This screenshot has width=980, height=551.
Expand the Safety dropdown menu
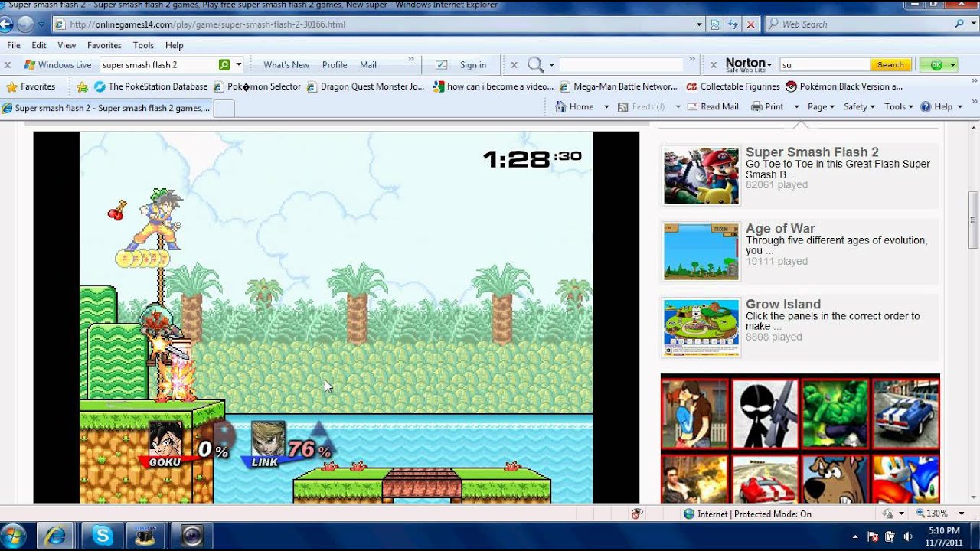pos(859,107)
